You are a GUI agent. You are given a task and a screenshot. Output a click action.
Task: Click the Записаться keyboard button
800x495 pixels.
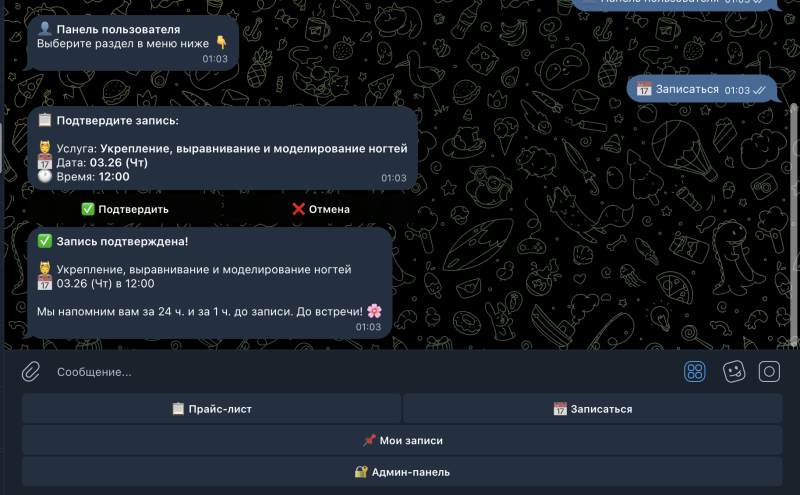tap(592, 409)
